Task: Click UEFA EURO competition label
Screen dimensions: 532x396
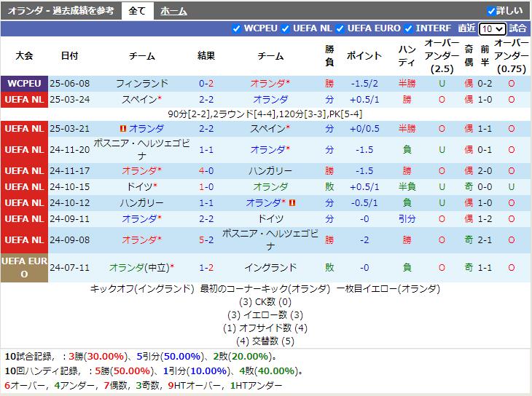Action: coord(24,267)
